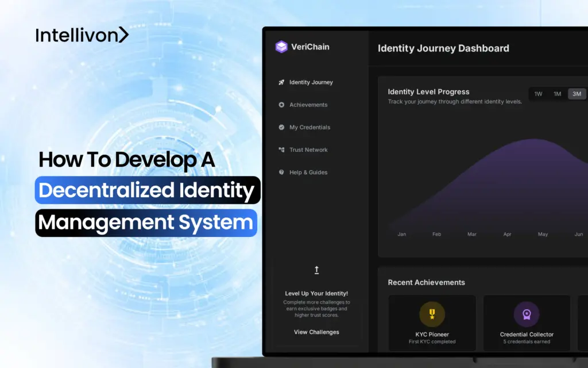Click the level-up arrow icon above Level Up Your Identity

[316, 270]
